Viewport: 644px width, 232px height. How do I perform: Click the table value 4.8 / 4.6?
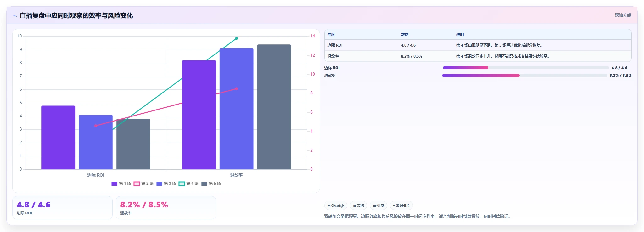tap(408, 45)
